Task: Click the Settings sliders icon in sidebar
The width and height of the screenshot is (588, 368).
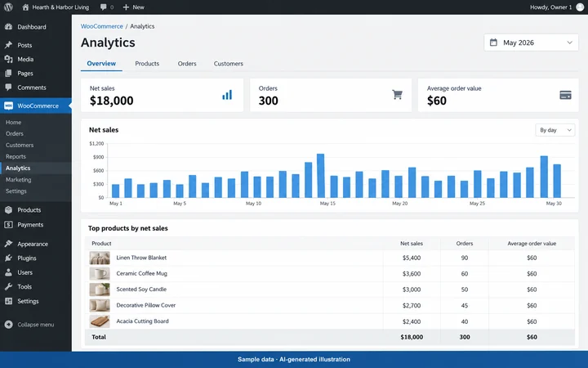Action: click(8, 301)
